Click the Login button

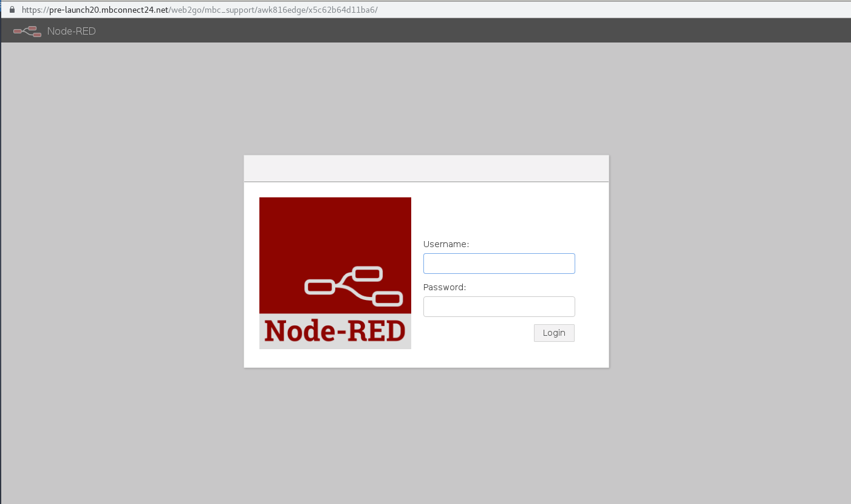pyautogui.click(x=554, y=333)
